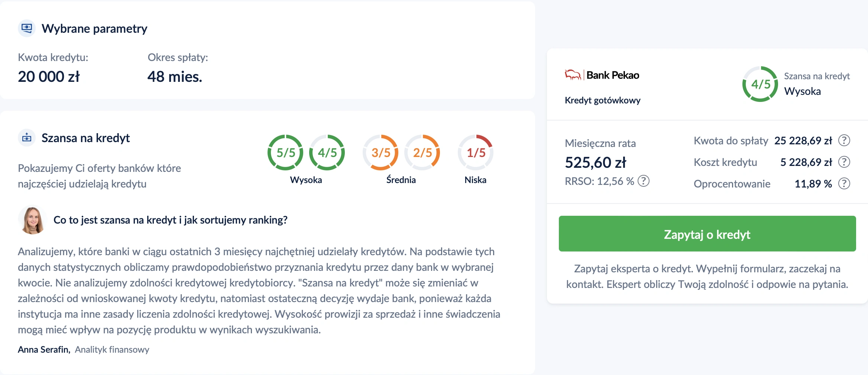Viewport: 868px width, 375px height.
Task: Select the 5/5 green chance indicator
Action: pyautogui.click(x=285, y=153)
